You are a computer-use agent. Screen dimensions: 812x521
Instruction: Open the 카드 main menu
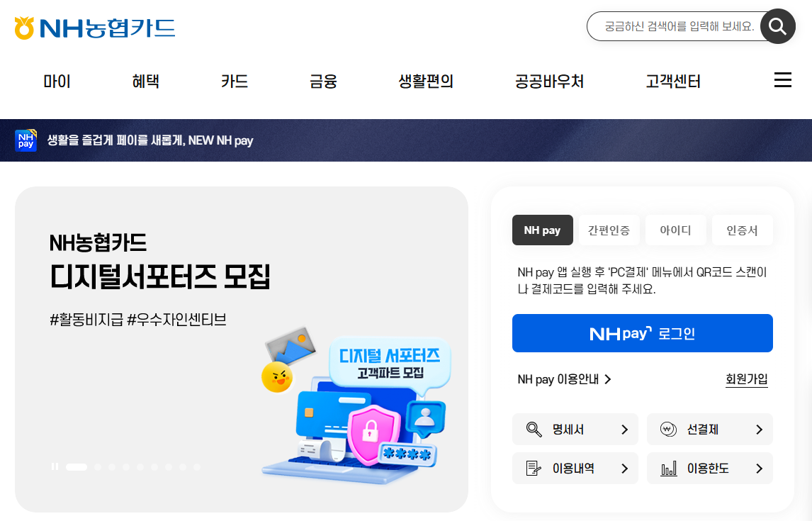pos(235,82)
